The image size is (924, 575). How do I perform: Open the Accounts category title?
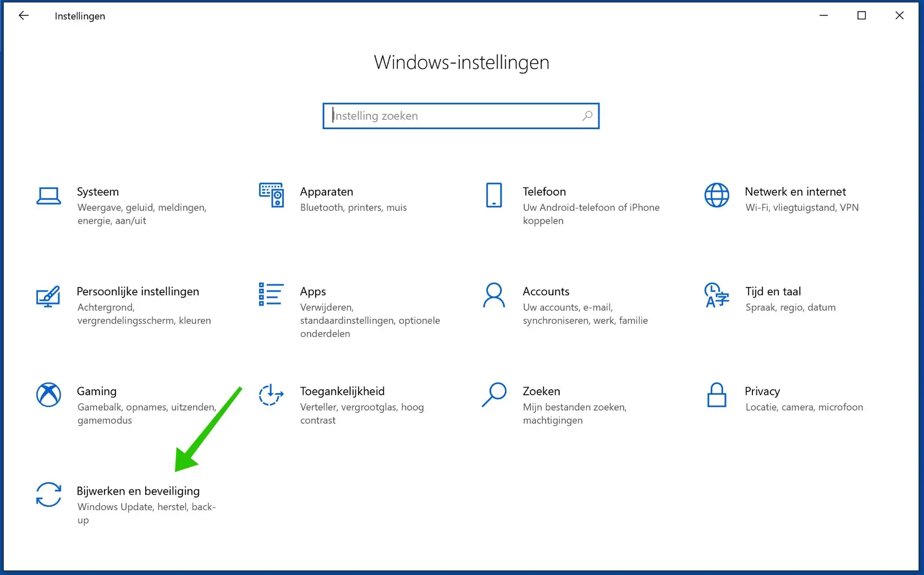tap(546, 291)
